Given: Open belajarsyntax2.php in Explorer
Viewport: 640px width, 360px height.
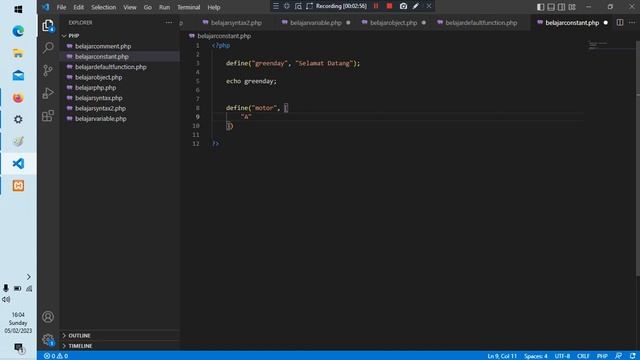Looking at the screenshot, I should point(100,108).
